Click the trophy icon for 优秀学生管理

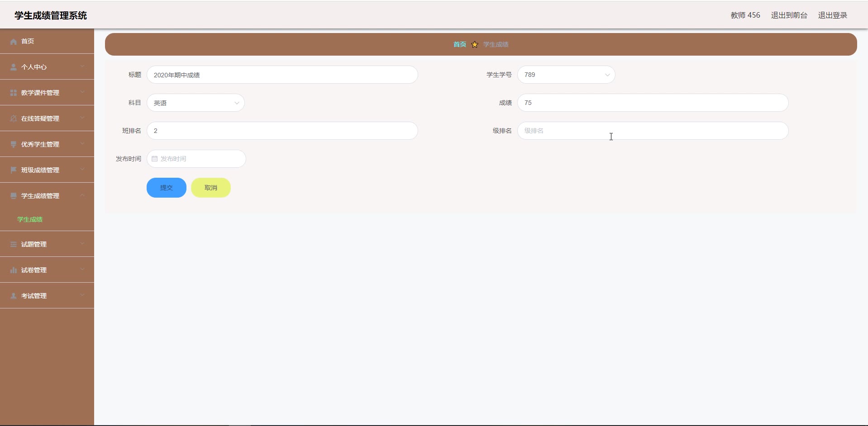(x=14, y=144)
